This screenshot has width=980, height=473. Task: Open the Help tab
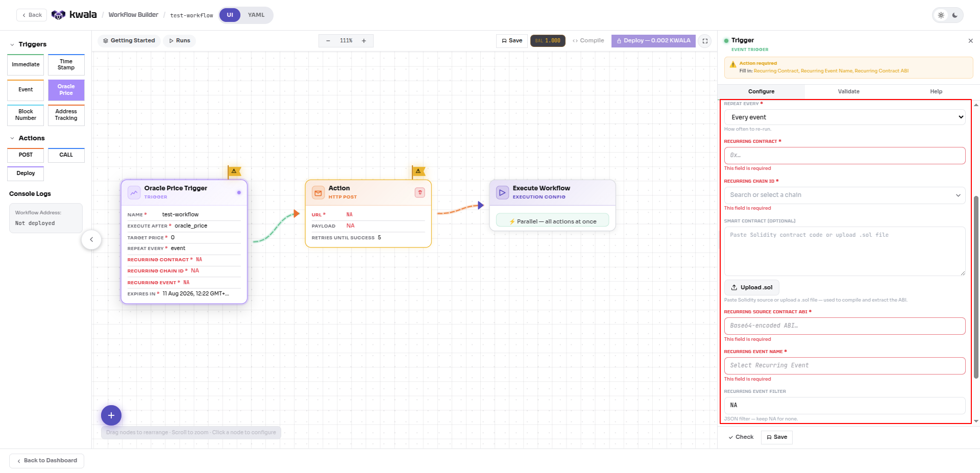[x=936, y=92]
